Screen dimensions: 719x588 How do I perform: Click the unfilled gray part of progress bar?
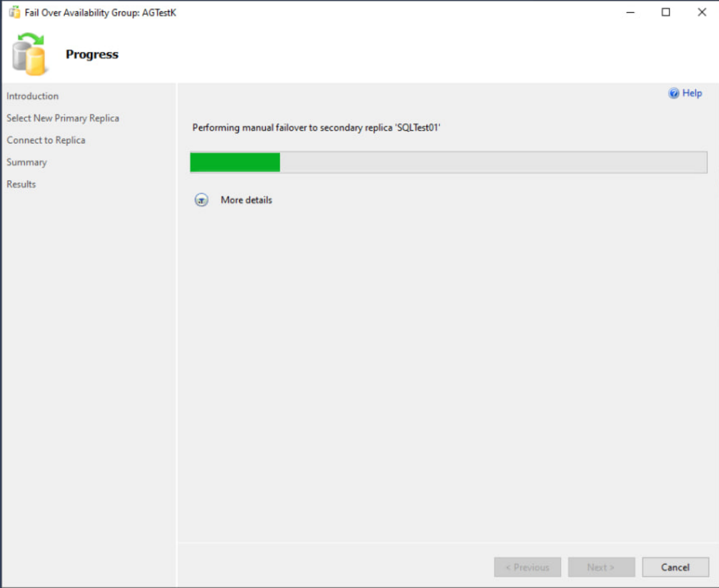pyautogui.click(x=492, y=163)
